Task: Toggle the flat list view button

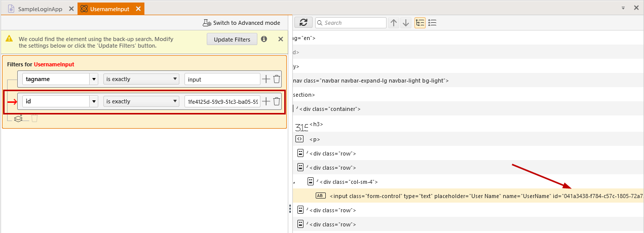Action: tap(432, 23)
